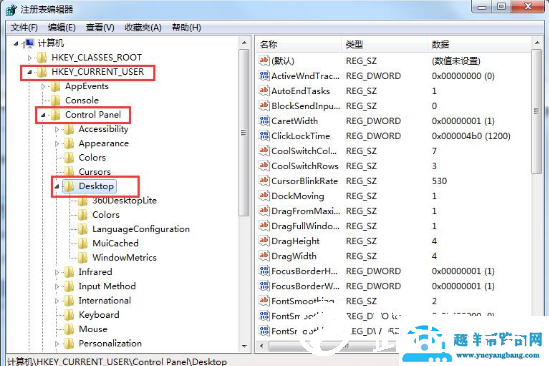Click the DockMoving string value icon
This screenshot has height=366, width=549.
pyautogui.click(x=264, y=196)
